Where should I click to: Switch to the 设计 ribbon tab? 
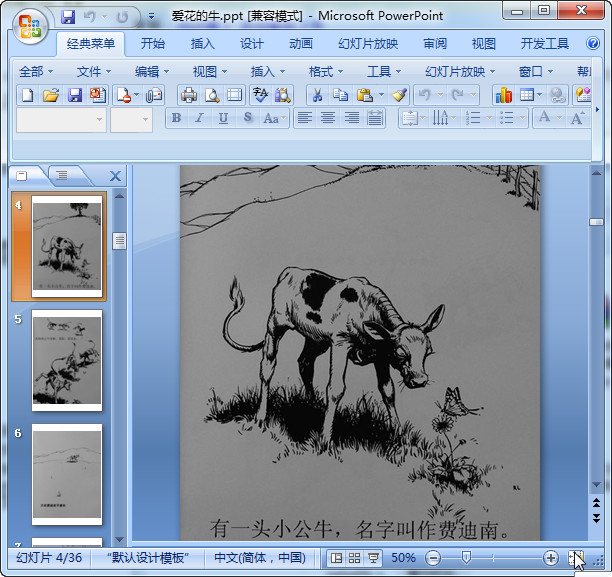coord(252,44)
